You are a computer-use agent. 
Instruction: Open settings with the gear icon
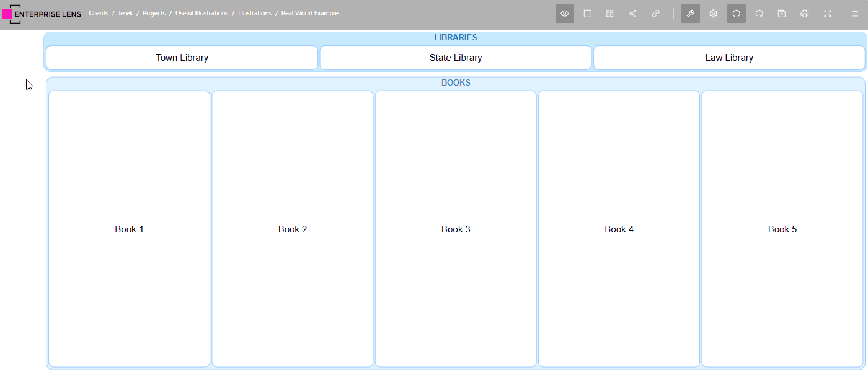(713, 14)
